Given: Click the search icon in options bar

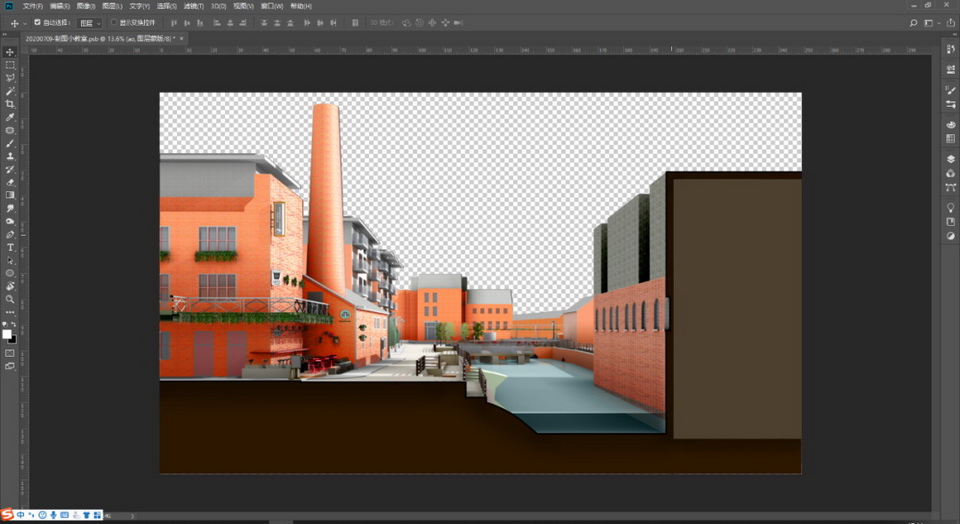Looking at the screenshot, I should point(913,22).
